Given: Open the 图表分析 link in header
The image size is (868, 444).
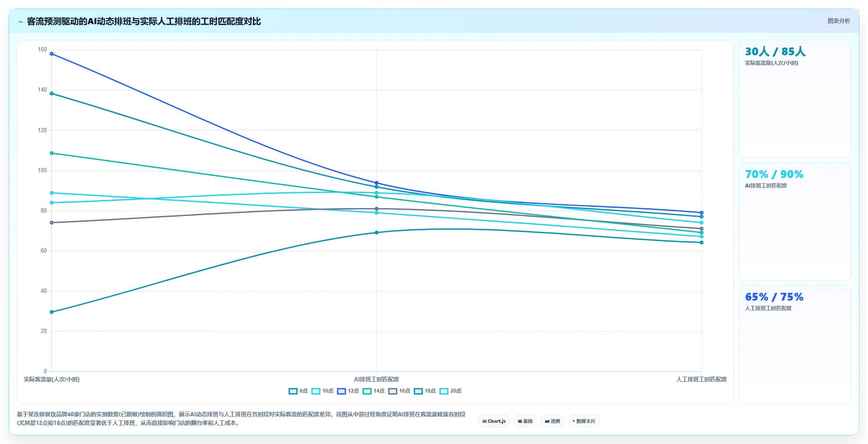Looking at the screenshot, I should tap(839, 21).
